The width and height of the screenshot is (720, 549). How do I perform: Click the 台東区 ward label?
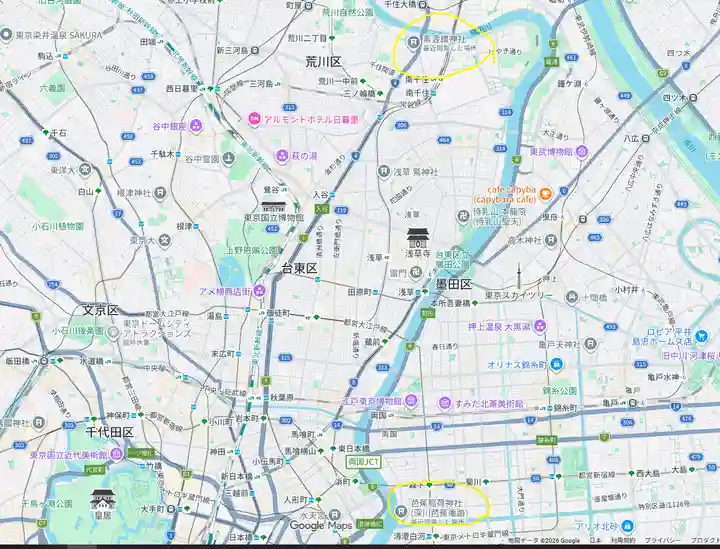[x=300, y=268]
